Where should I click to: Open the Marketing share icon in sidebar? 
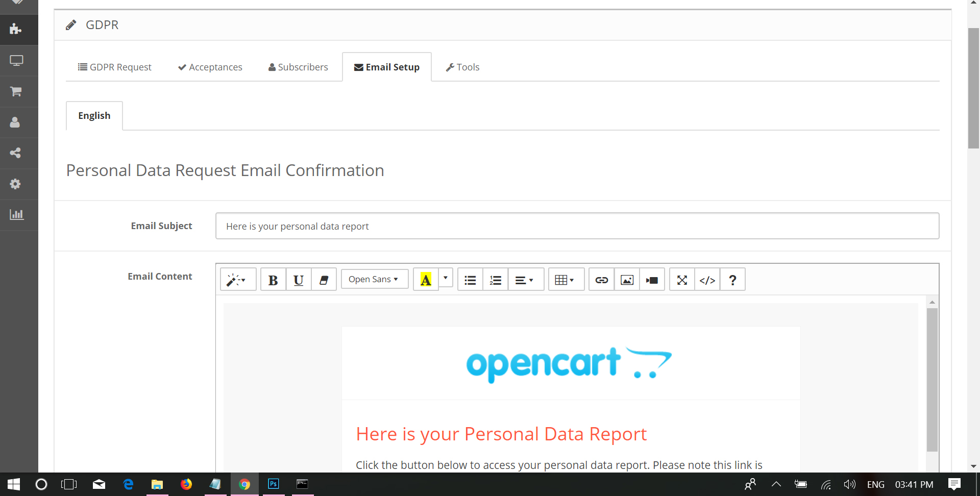(15, 153)
